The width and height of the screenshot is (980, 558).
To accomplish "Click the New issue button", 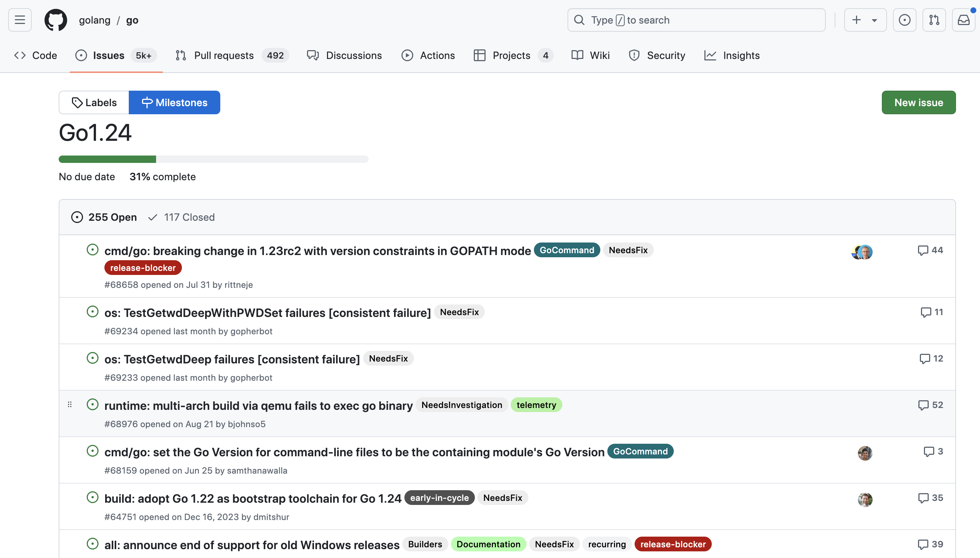I will (919, 103).
